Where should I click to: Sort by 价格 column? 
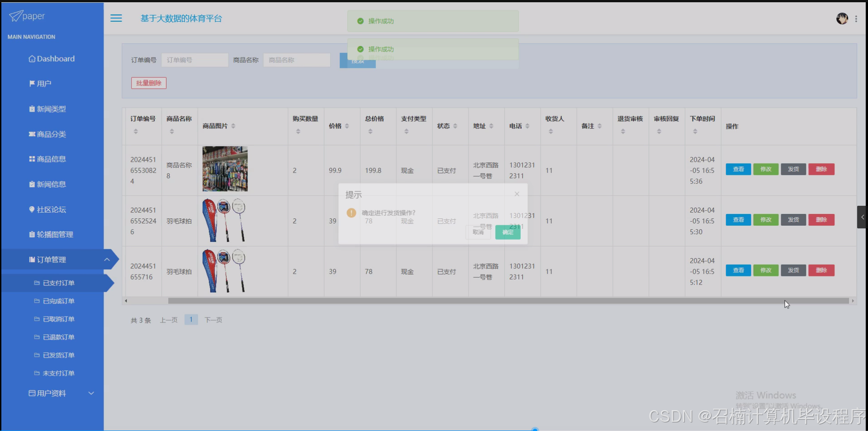coord(347,126)
